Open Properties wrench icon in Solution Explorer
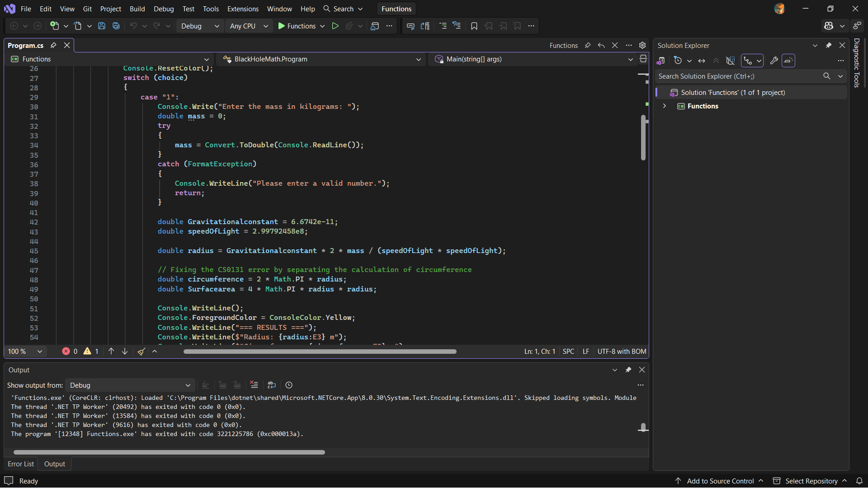 click(x=774, y=61)
